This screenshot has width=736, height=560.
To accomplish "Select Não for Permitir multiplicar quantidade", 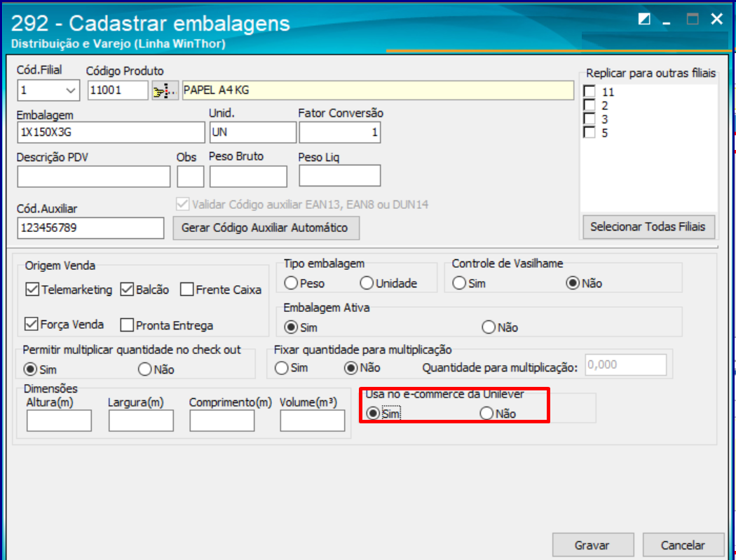I will click(145, 369).
